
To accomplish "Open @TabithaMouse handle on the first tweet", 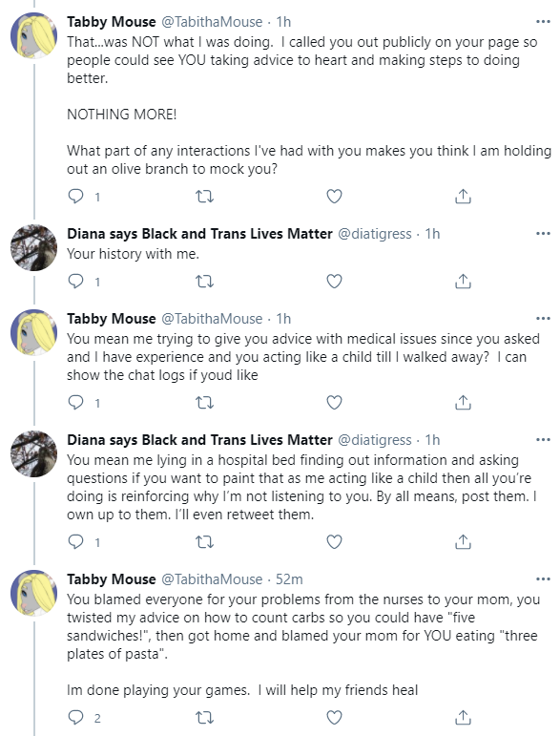I will [x=212, y=22].
